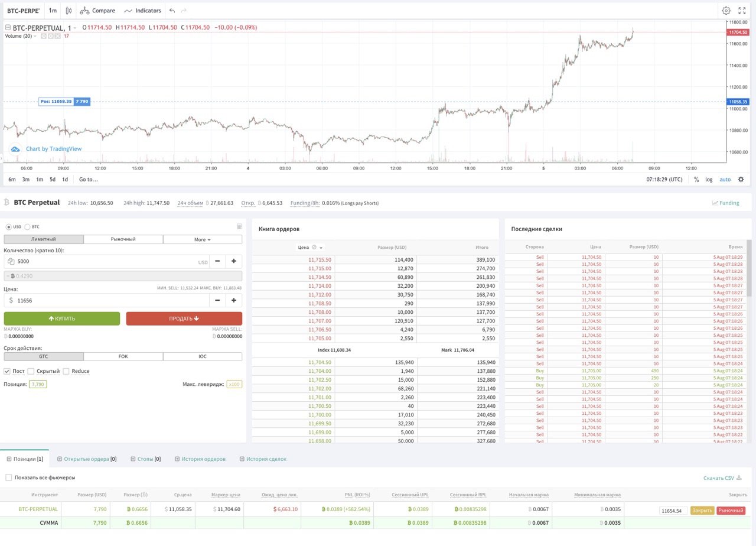Select FOK time in force
Viewport: 756px width, 546px height.
(123, 357)
